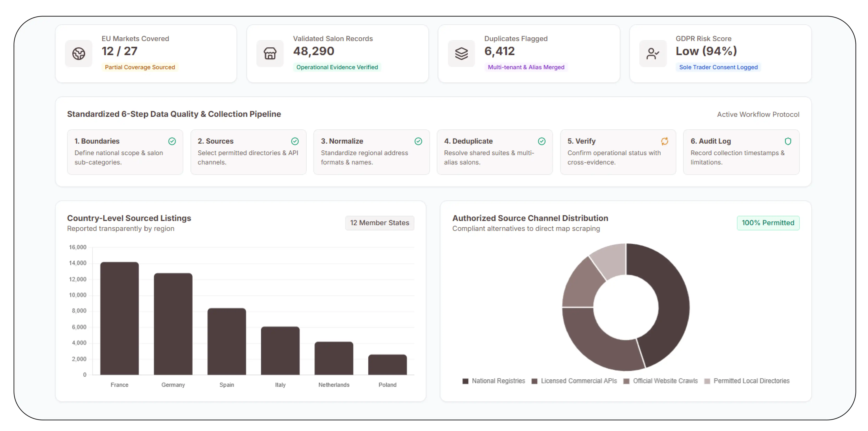Click the globe icon for EU Markets Covered
Screen dimensions: 868x431
pos(79,54)
